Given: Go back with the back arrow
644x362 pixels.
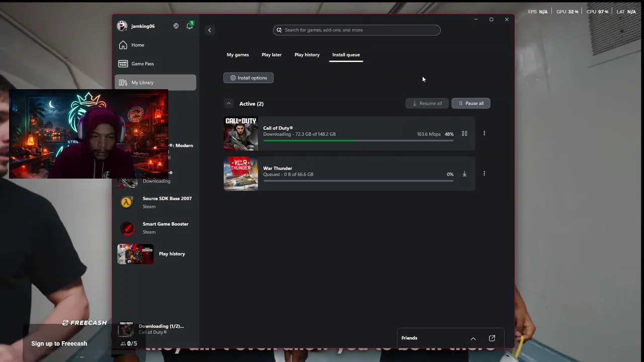Looking at the screenshot, I should click(x=210, y=30).
